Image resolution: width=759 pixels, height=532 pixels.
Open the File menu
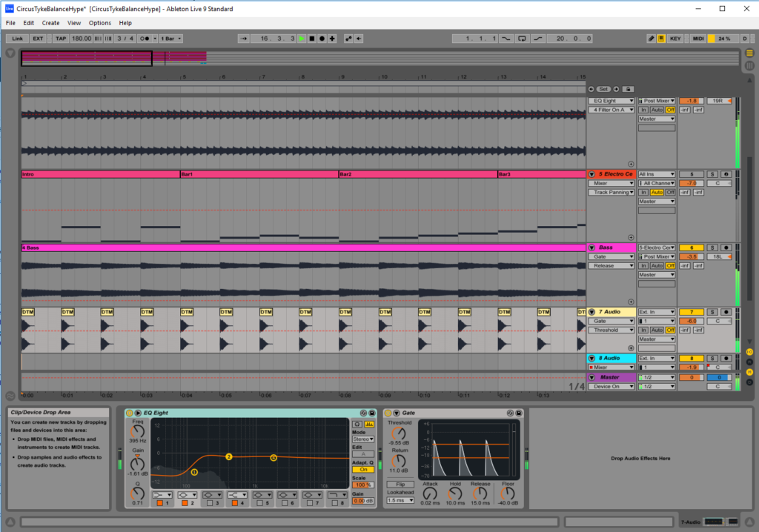tap(10, 23)
